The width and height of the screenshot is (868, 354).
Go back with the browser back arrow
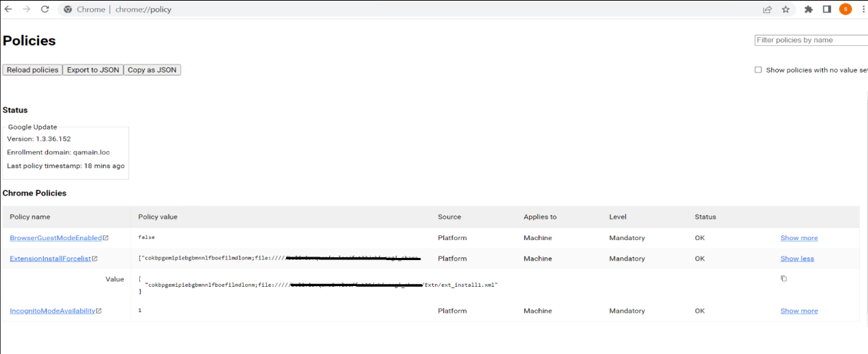[x=8, y=10]
